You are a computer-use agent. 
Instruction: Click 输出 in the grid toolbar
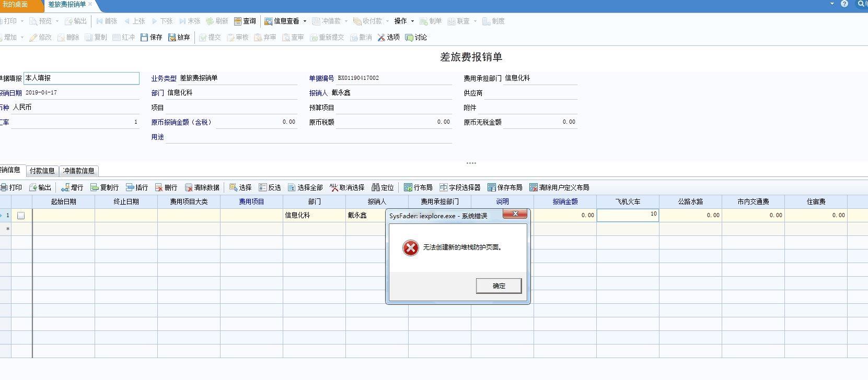coord(40,187)
